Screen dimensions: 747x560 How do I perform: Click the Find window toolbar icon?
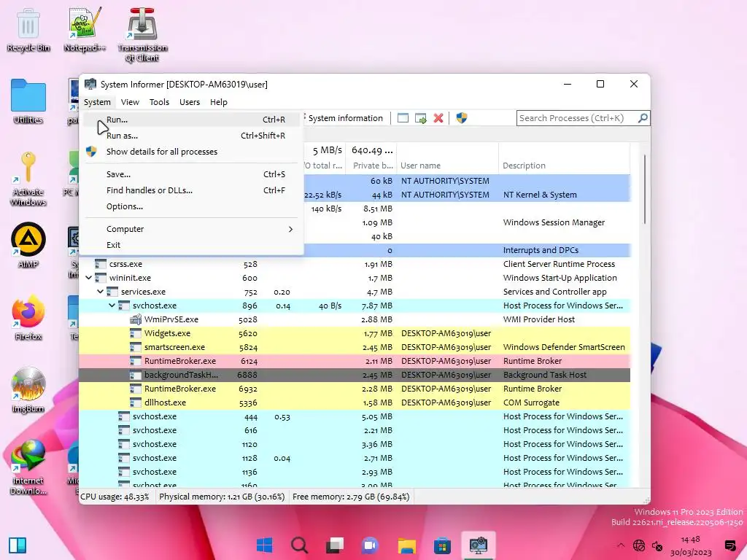[x=403, y=118]
